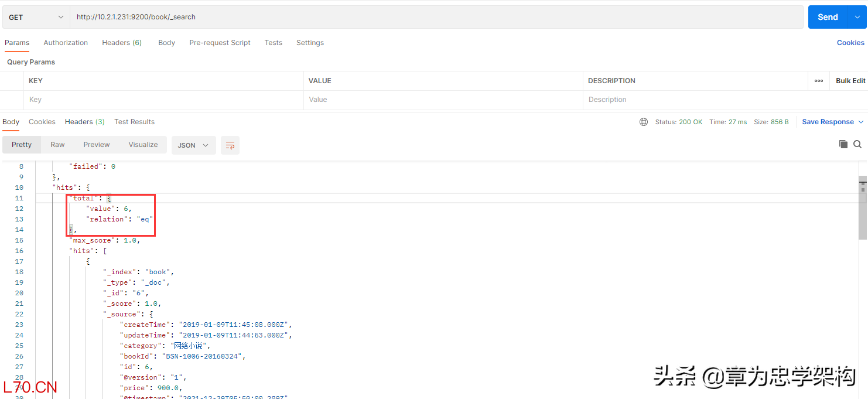Select the Pretty view

click(22, 145)
